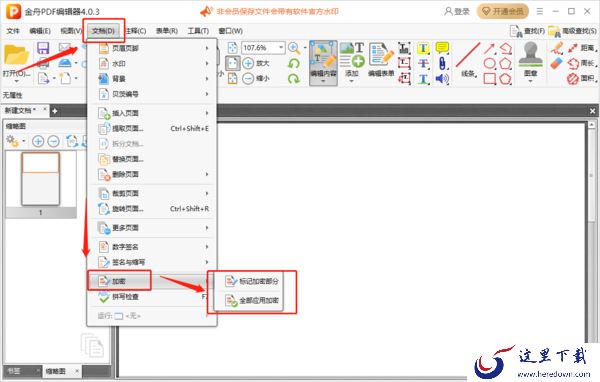Screen dimensions: 600x382
Task: Click thumbnail panel zoom-out minus icon
Action: (x=53, y=141)
